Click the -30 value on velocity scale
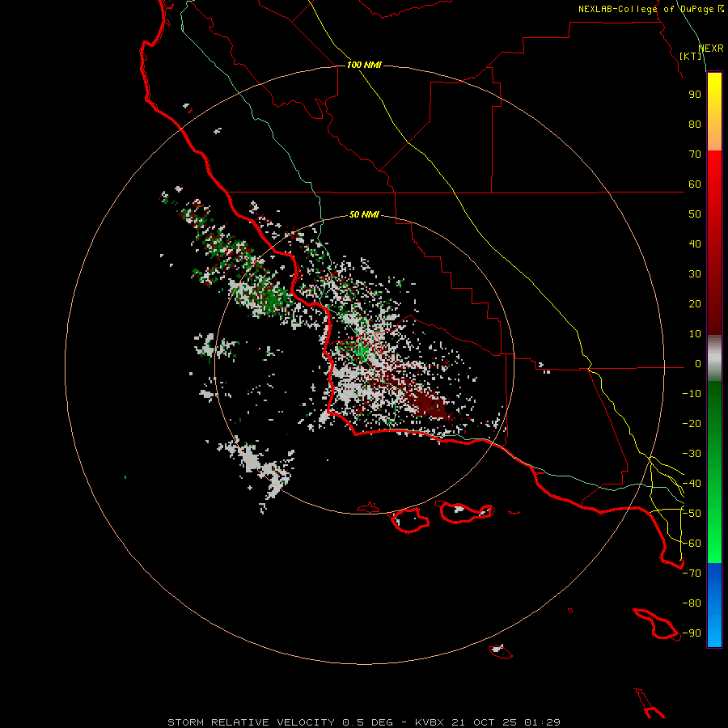Image resolution: width=728 pixels, height=728 pixels. (x=692, y=454)
